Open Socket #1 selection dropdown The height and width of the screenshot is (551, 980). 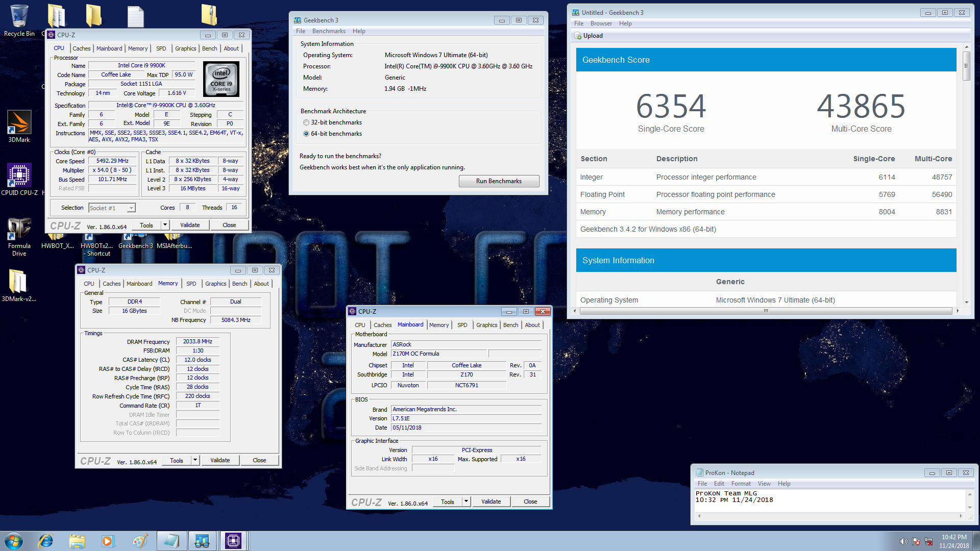tap(131, 208)
